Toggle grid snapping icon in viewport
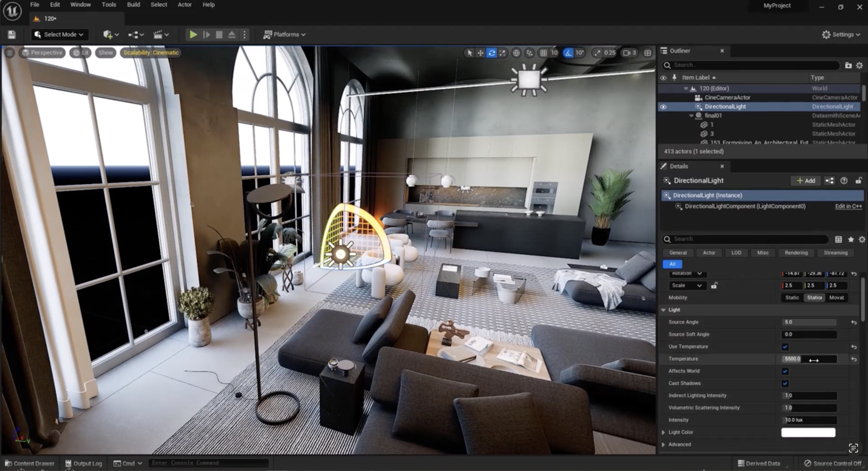The width and height of the screenshot is (868, 471). 543,53
